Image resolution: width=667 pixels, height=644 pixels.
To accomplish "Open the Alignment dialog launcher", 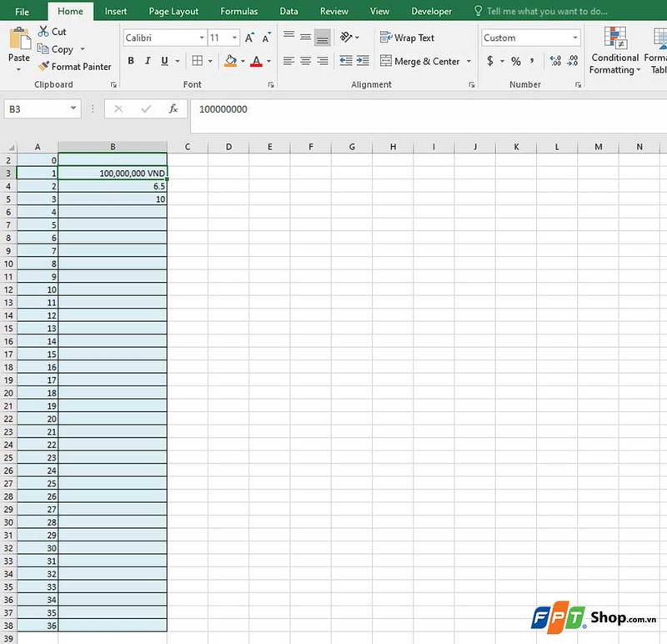I will [x=472, y=83].
